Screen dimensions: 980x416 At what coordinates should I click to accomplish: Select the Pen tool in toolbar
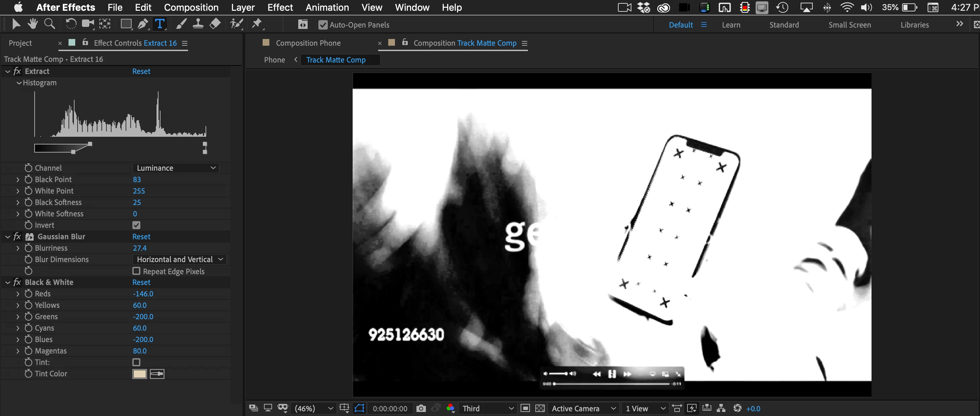coord(143,24)
